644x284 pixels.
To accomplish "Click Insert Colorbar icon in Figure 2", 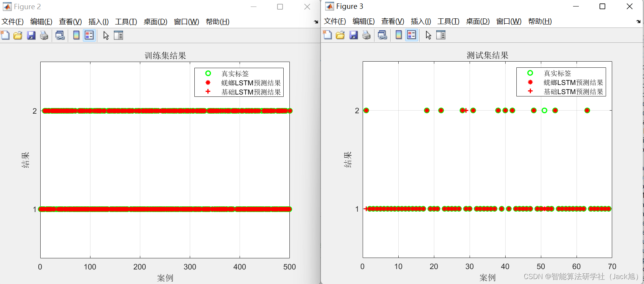I will click(x=76, y=36).
